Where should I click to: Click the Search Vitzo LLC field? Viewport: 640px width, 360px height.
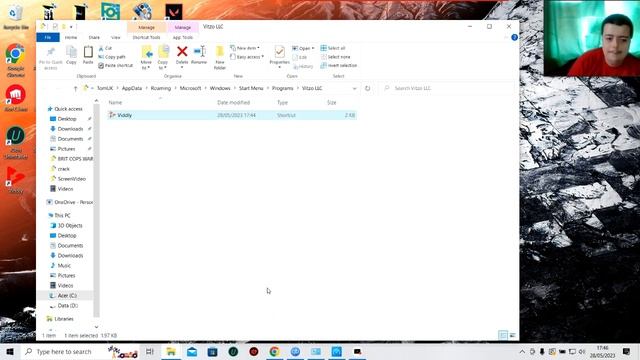(447, 88)
